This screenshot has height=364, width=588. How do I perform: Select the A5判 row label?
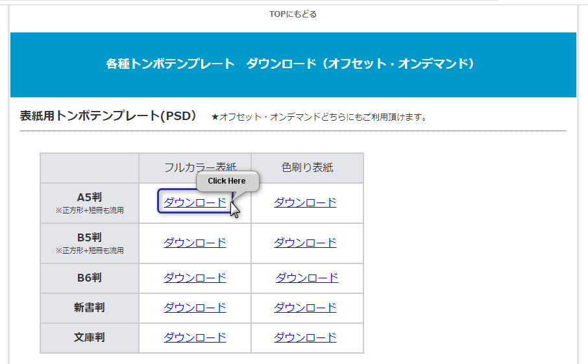90,197
